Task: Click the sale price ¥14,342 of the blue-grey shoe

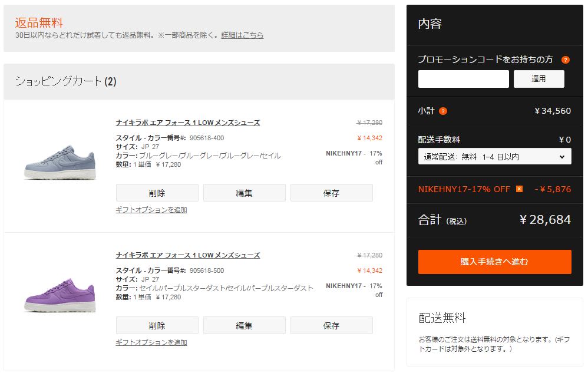Action: pos(370,138)
